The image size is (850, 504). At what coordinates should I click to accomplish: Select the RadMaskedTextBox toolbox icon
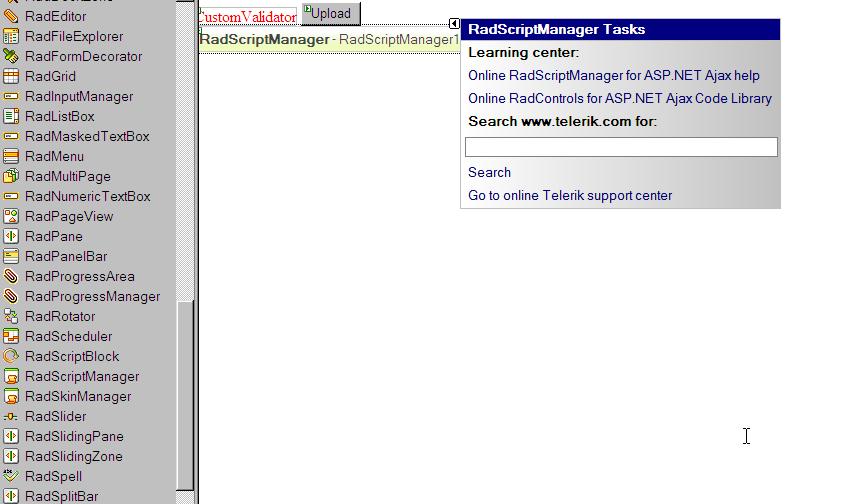click(x=11, y=137)
